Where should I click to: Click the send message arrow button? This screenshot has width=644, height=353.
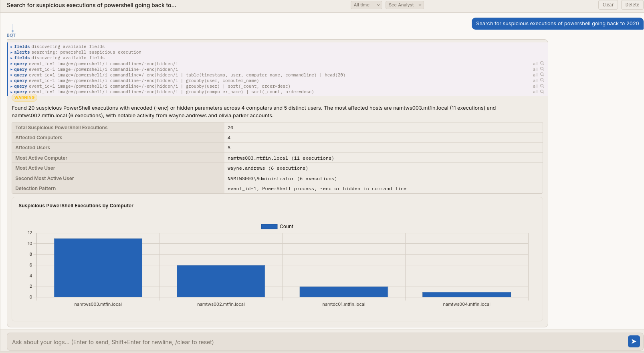634,341
